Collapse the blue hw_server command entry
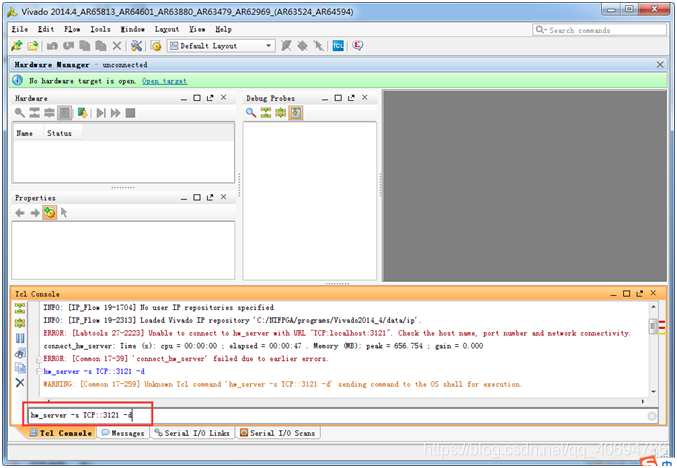The image size is (677, 468). [39, 372]
